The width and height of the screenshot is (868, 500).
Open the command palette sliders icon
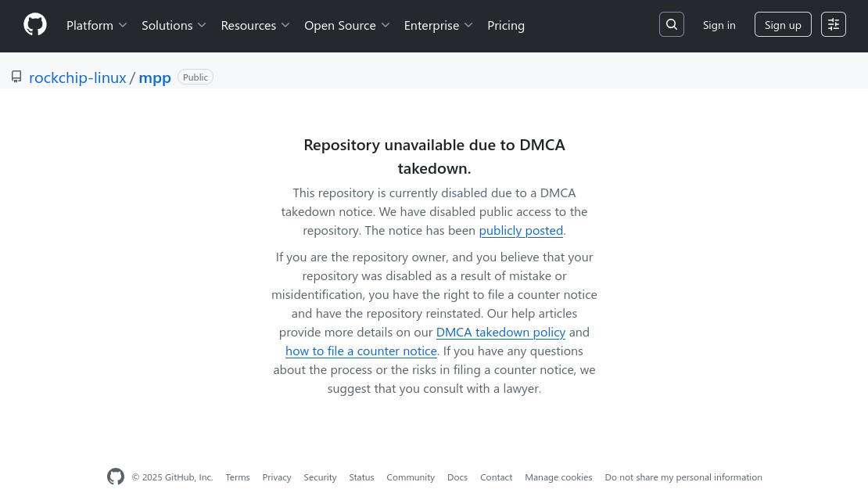tap(833, 24)
